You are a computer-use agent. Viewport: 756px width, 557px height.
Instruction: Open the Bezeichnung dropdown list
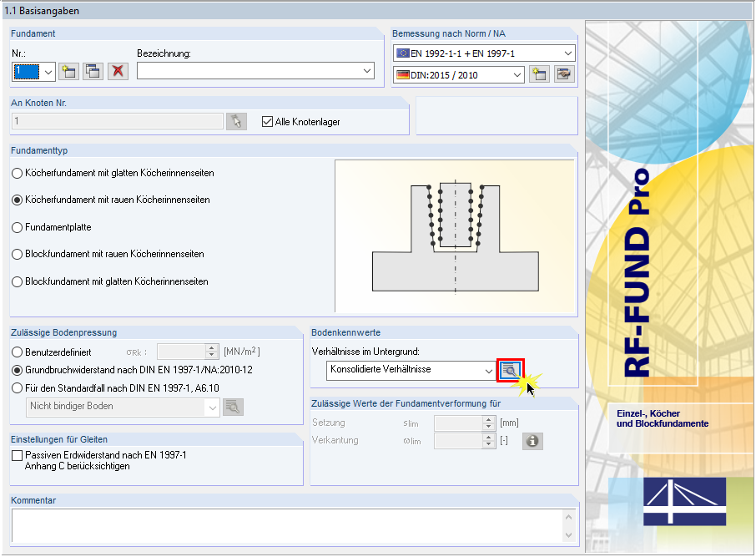pos(367,71)
